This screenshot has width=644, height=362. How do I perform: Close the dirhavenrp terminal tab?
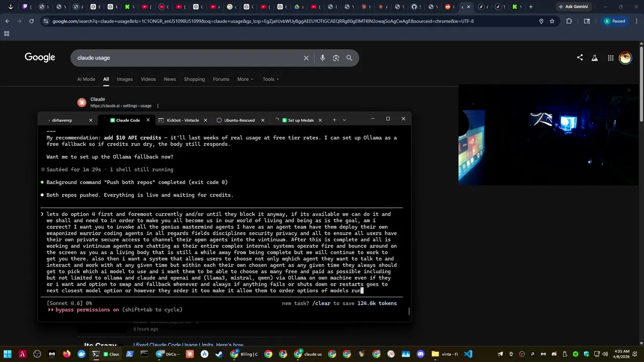[x=91, y=120]
